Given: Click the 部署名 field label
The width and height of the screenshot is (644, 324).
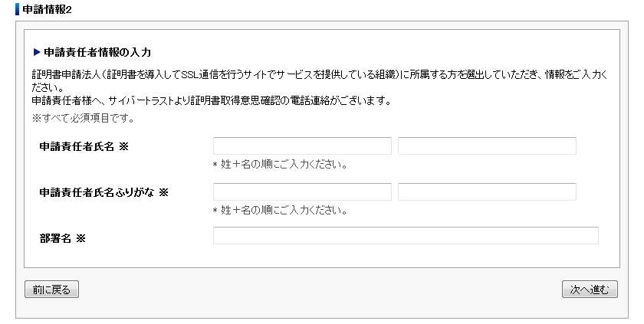Looking at the screenshot, I should click(55, 238).
